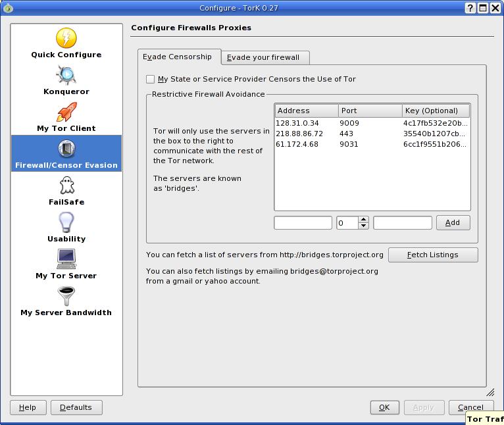Click the window resize grip corner
The image size is (504, 425).
pyautogui.click(x=490, y=392)
